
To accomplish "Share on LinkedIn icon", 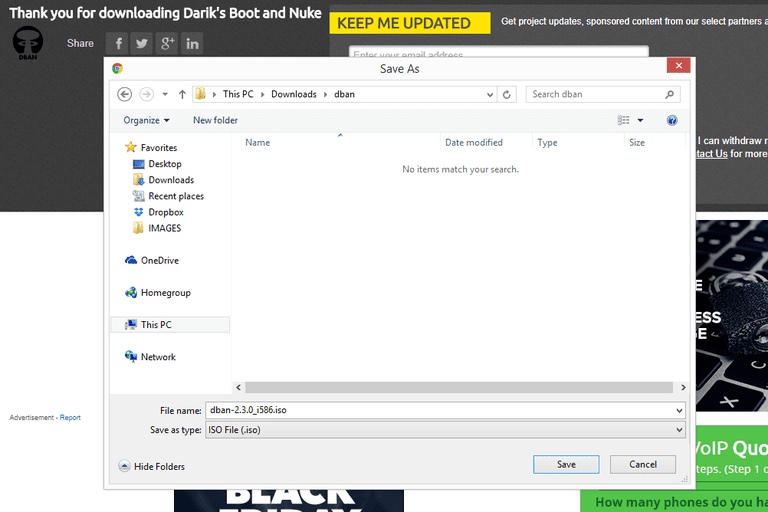I will [x=192, y=44].
